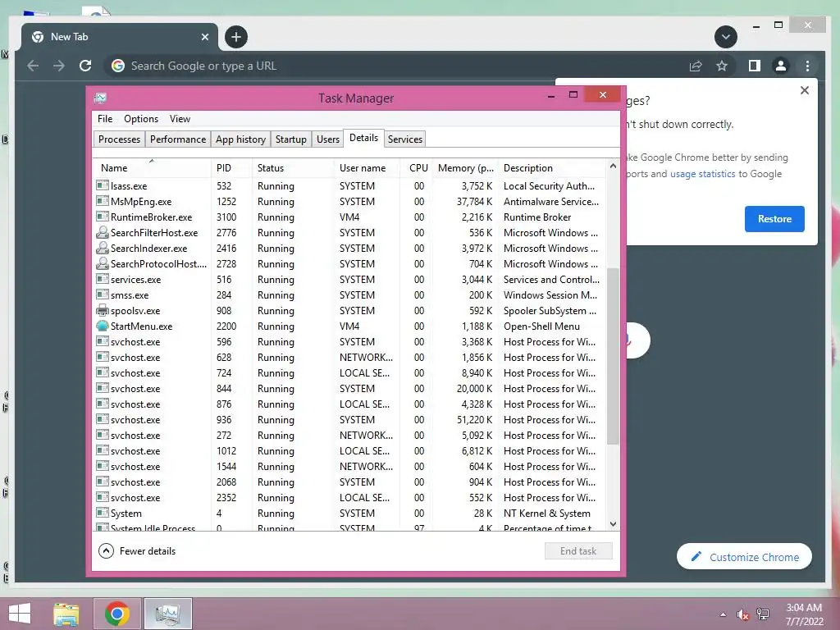
Task: Click the lsass.exe process icon
Action: [103, 185]
